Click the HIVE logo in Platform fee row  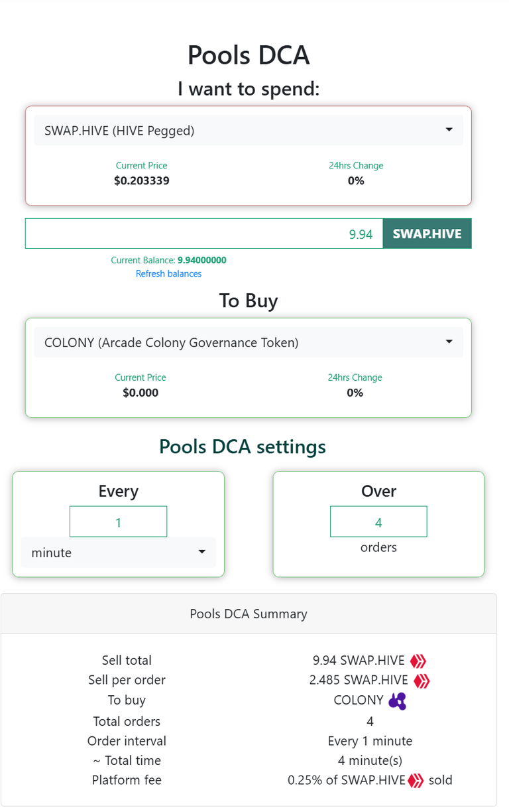coord(416,781)
